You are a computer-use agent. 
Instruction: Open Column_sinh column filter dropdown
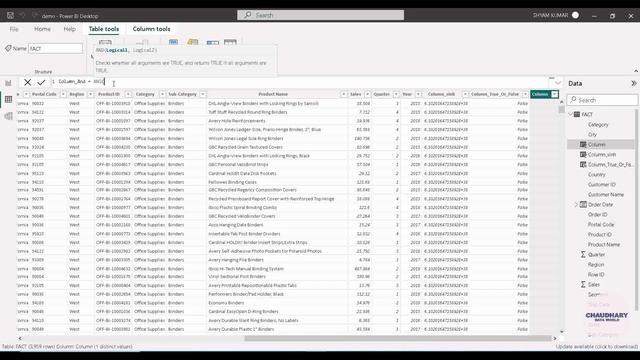pyautogui.click(x=465, y=94)
